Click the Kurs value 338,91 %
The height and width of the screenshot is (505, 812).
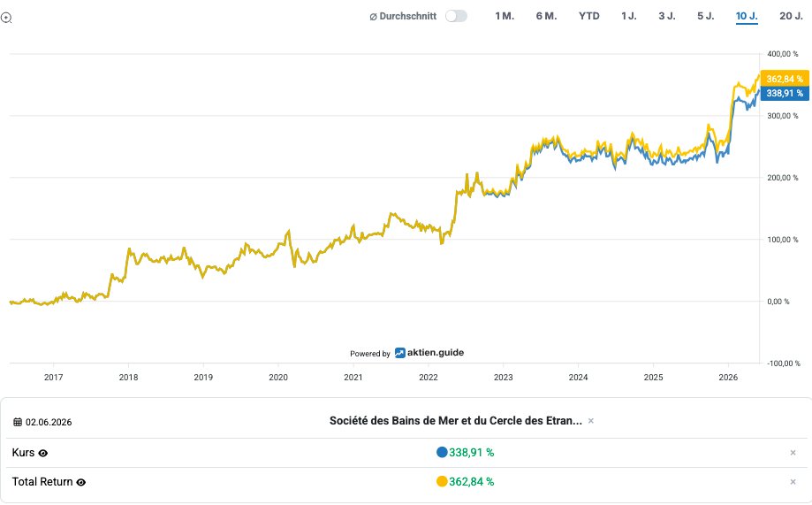click(x=471, y=453)
